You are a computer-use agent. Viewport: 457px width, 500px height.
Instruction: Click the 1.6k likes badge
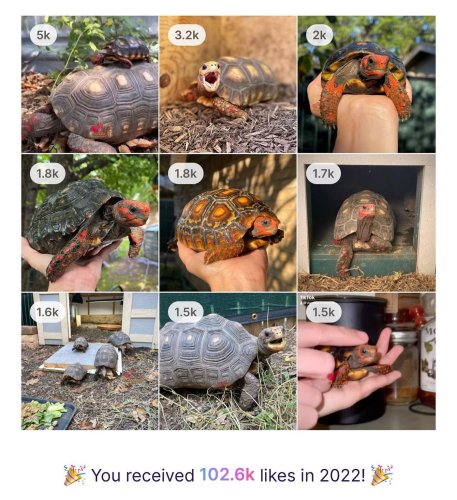click(47, 312)
